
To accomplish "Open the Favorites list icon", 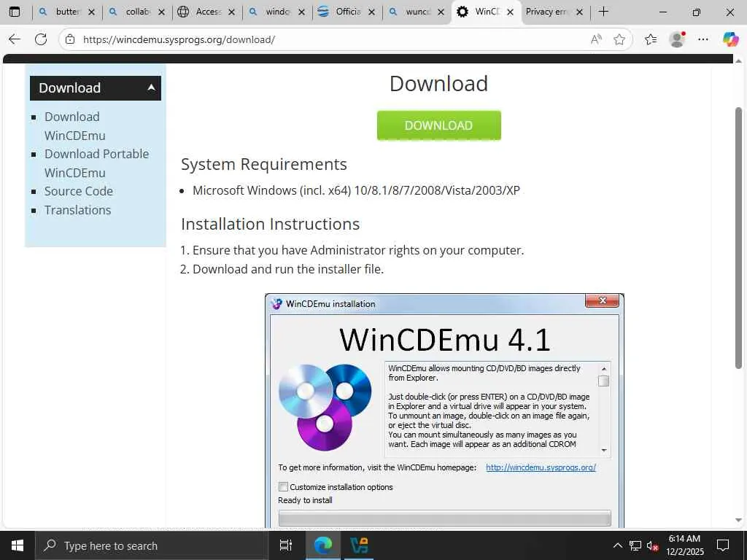I will coord(651,39).
